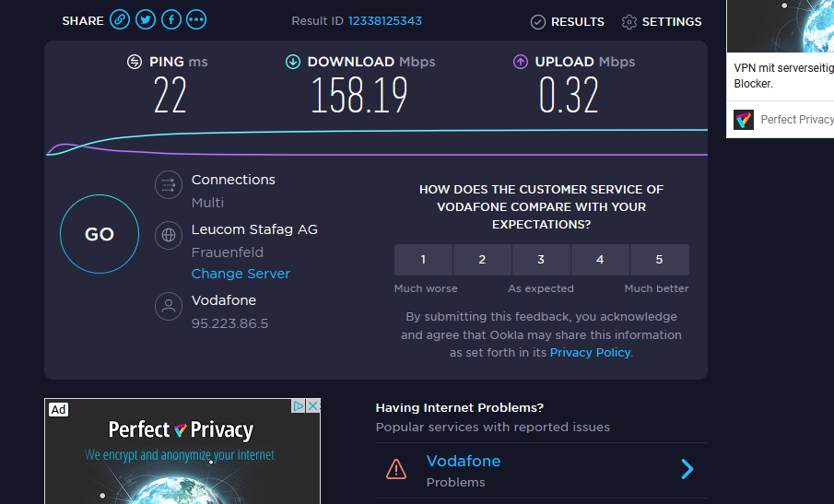Open the SETTINGS page
The width and height of the screenshot is (834, 504).
662,22
